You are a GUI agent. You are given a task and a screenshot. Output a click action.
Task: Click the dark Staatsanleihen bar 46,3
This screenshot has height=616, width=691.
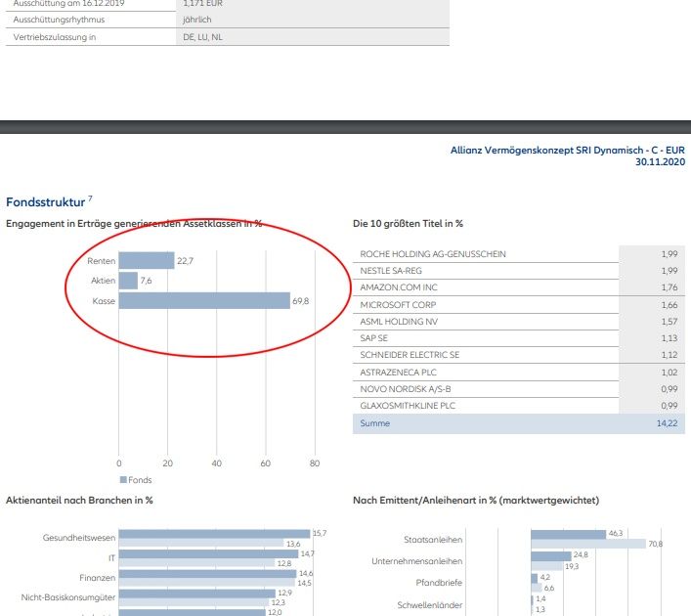tap(569, 535)
